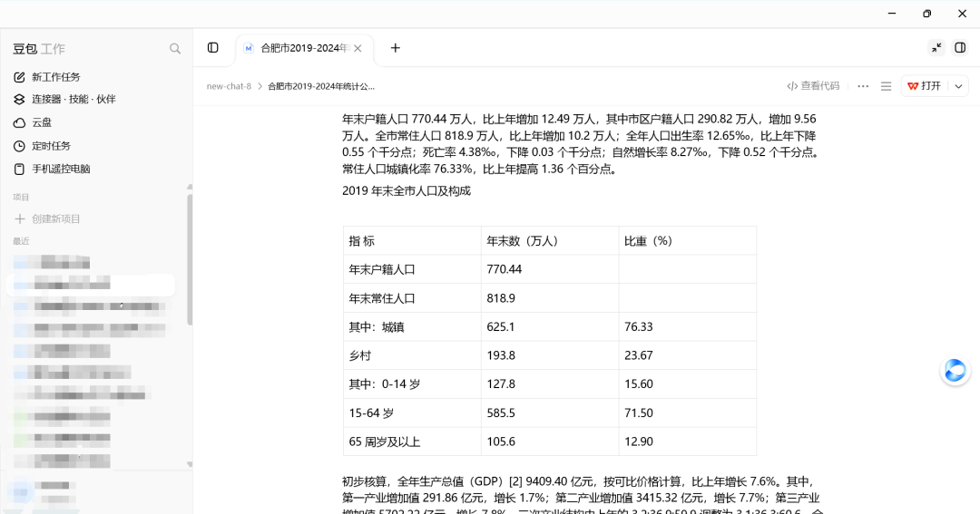Image resolution: width=980 pixels, height=514 pixels.
Task: Click the value 76.33
Action: (x=639, y=326)
